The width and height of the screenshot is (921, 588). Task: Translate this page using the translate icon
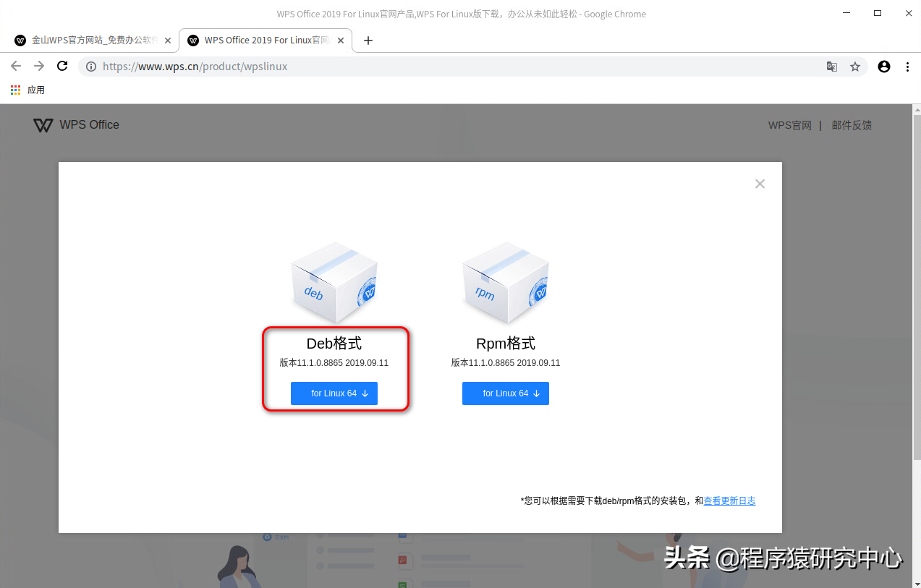(832, 67)
